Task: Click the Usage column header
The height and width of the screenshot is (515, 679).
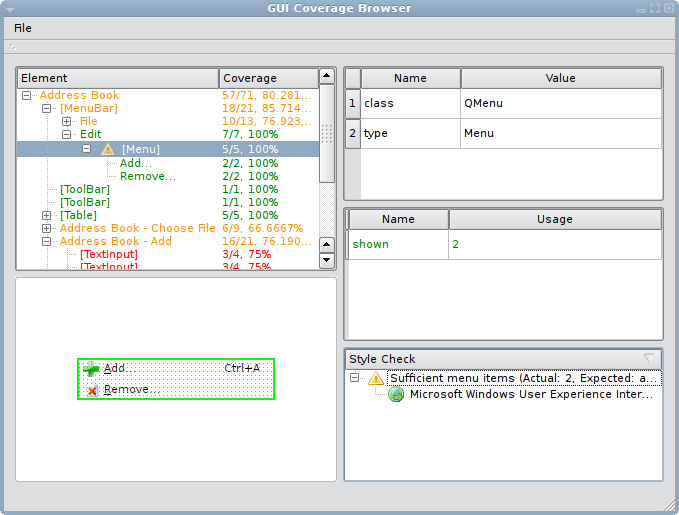Action: point(555,219)
